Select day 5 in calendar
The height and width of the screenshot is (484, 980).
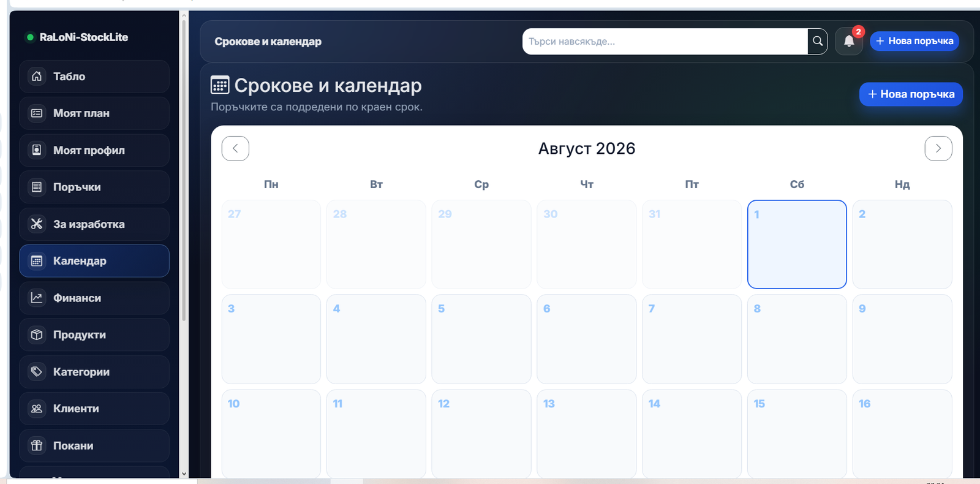[481, 339]
